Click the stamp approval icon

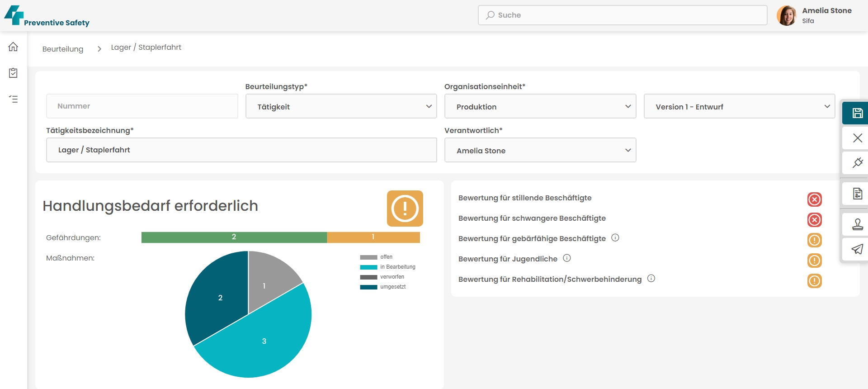857,224
